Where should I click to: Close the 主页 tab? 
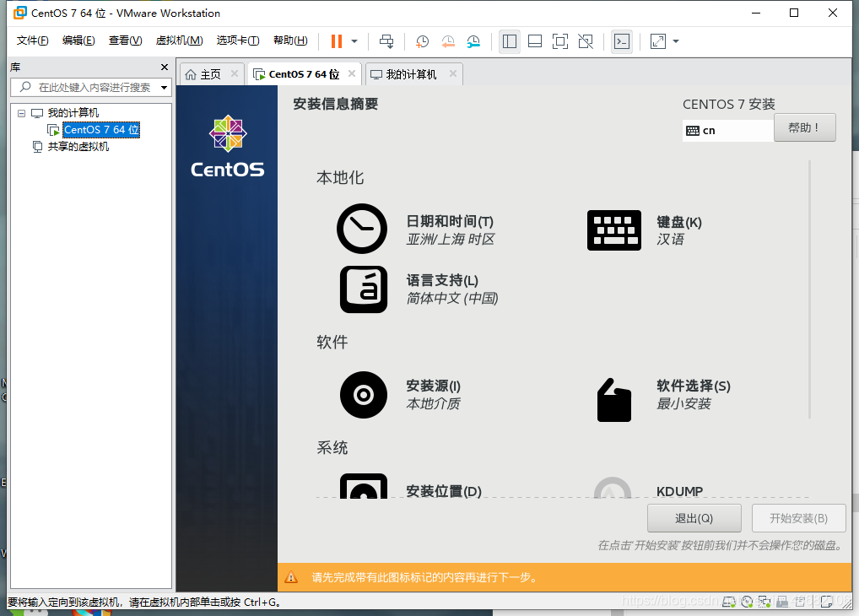click(x=235, y=73)
